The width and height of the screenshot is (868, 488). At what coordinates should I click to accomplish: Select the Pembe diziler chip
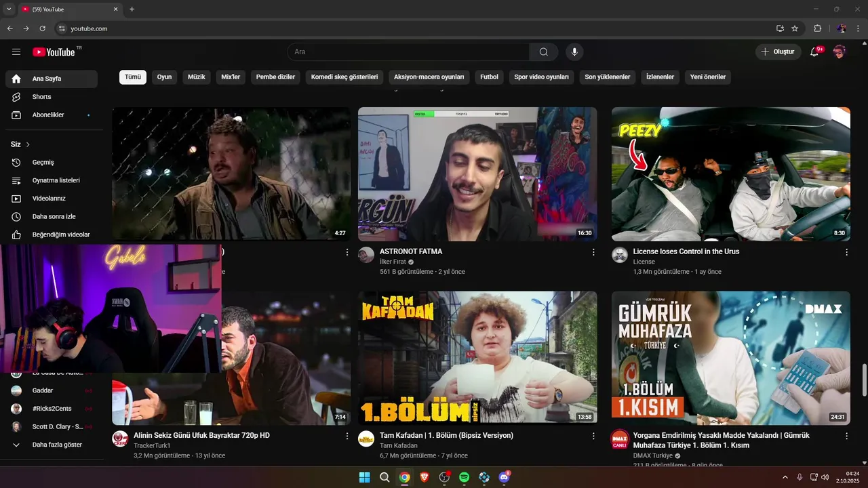tap(275, 77)
